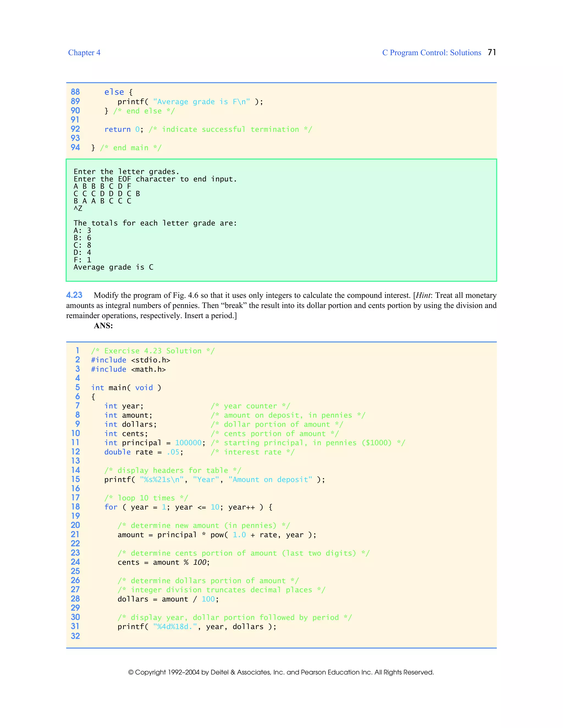Click the 'C Program Control: Solutions' header
This screenshot has width=563, height=728.
(x=431, y=53)
